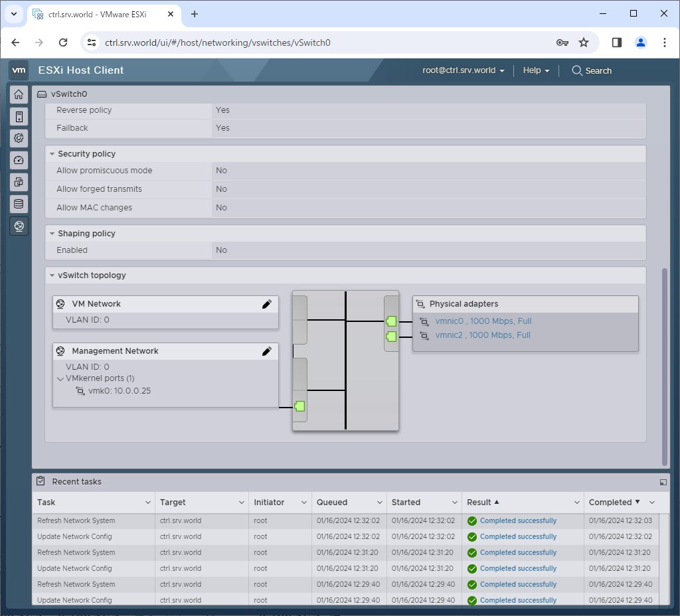
Task: Click the search magnifier icon
Action: tap(577, 70)
